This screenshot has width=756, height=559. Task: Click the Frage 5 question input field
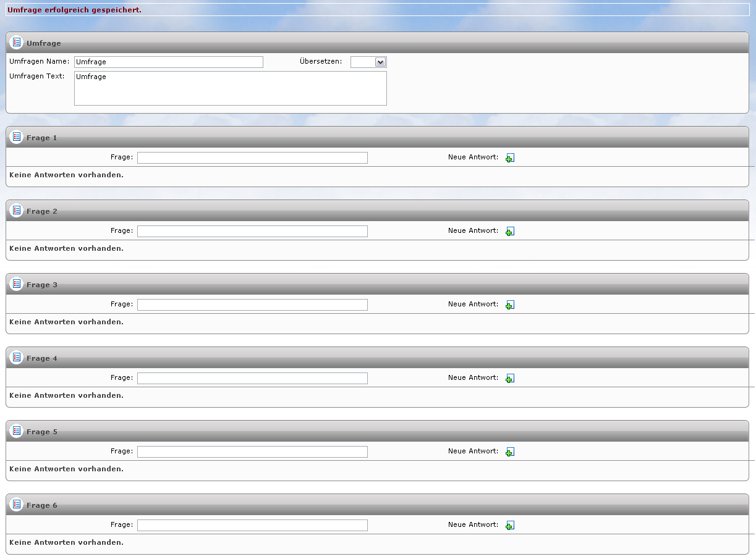[x=252, y=452]
